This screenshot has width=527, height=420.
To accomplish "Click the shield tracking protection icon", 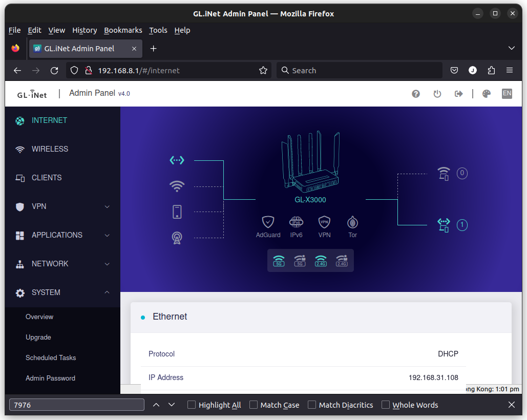I will (74, 71).
